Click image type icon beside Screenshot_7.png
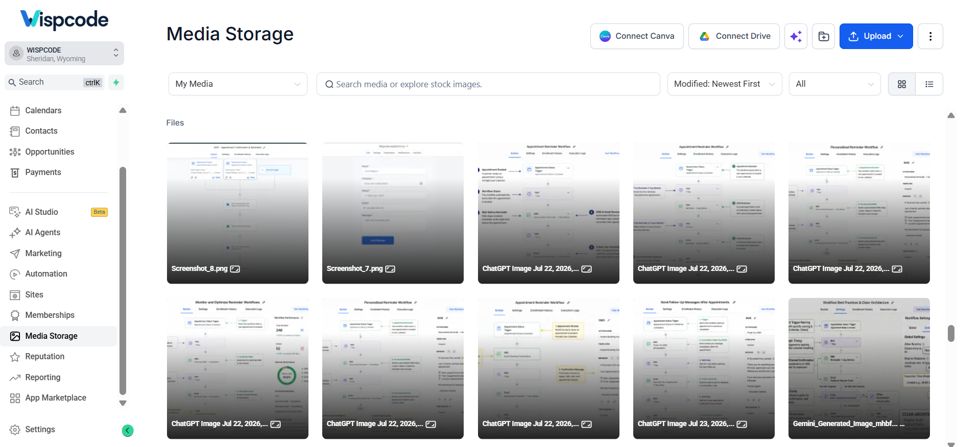 [x=390, y=269]
